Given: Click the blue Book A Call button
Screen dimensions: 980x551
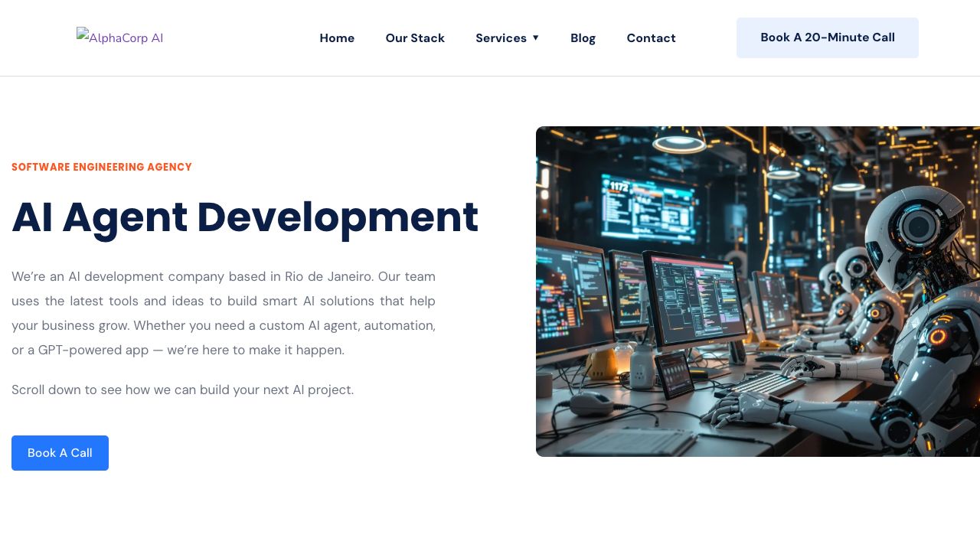Looking at the screenshot, I should [60, 453].
